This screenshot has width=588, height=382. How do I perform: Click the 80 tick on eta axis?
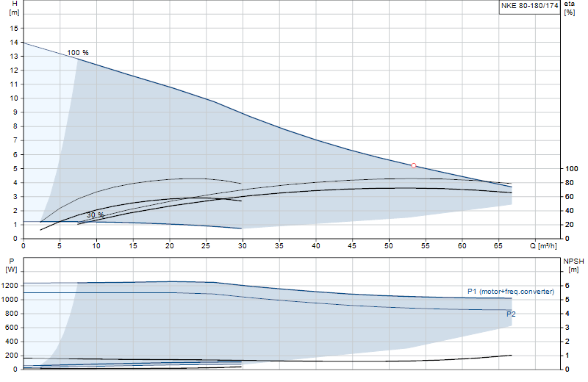point(569,183)
